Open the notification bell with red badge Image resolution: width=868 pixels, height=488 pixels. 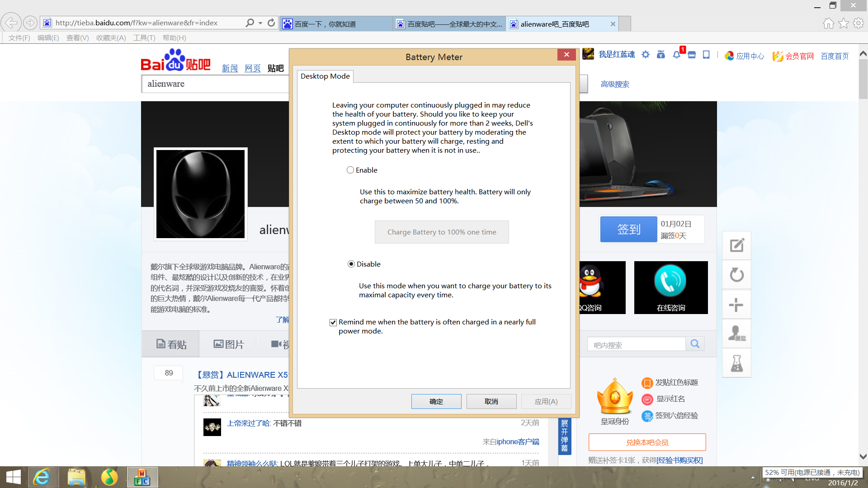point(677,55)
